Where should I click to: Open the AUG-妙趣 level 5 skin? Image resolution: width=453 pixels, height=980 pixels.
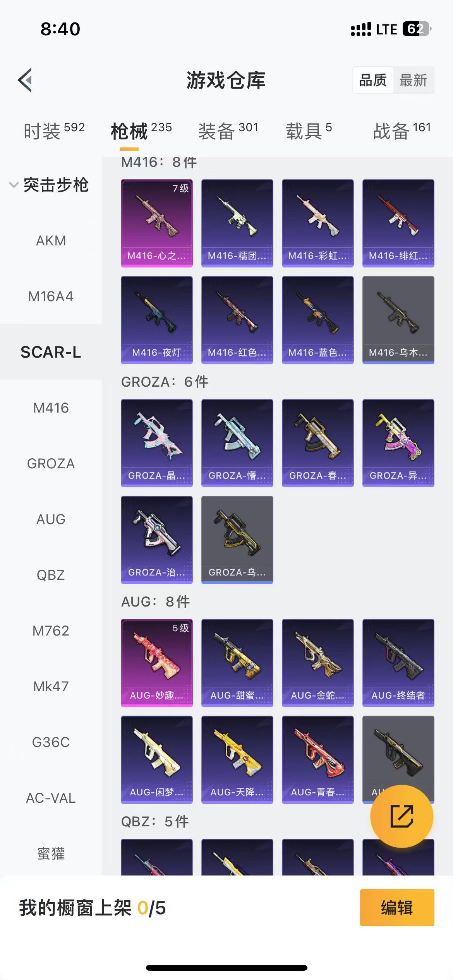157,663
